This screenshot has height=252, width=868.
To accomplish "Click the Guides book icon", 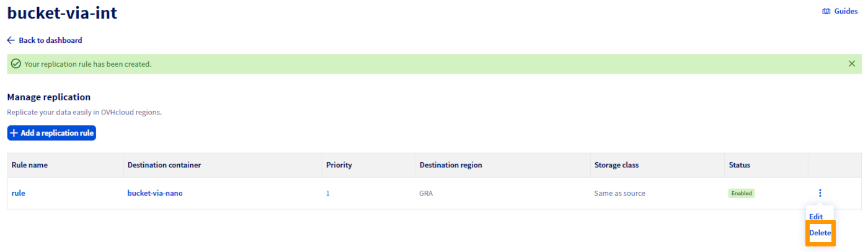I will coord(826,11).
